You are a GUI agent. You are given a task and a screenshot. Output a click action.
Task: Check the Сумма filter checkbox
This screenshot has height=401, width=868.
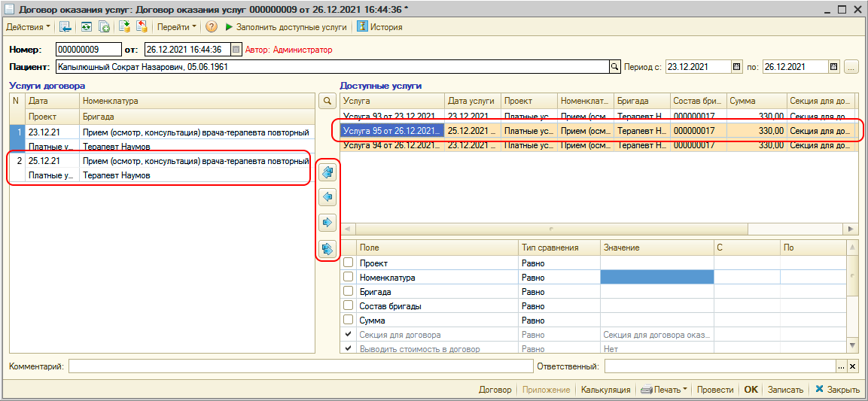tap(348, 320)
